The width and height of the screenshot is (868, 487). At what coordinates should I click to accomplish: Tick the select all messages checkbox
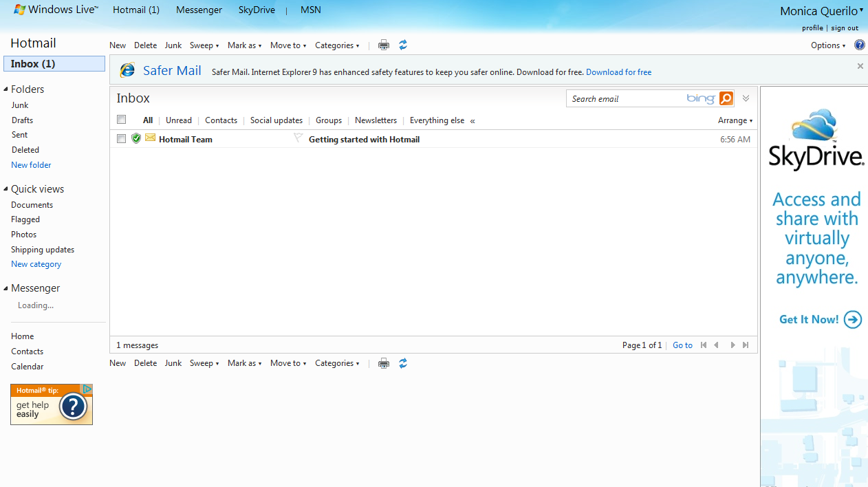pos(122,119)
